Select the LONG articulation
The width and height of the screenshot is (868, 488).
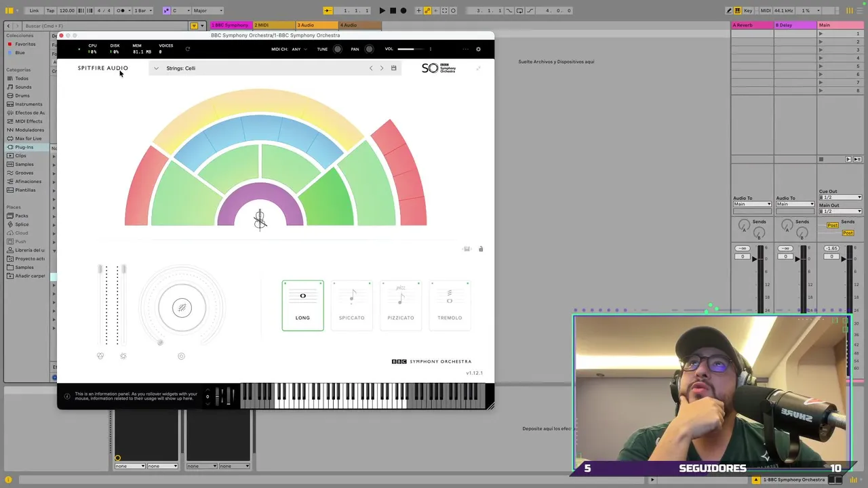coord(303,306)
